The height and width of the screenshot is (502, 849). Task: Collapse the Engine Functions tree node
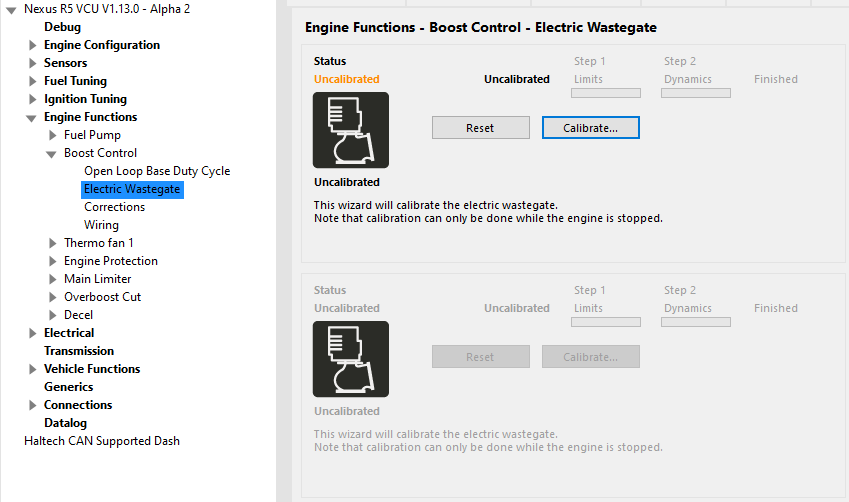(x=31, y=118)
